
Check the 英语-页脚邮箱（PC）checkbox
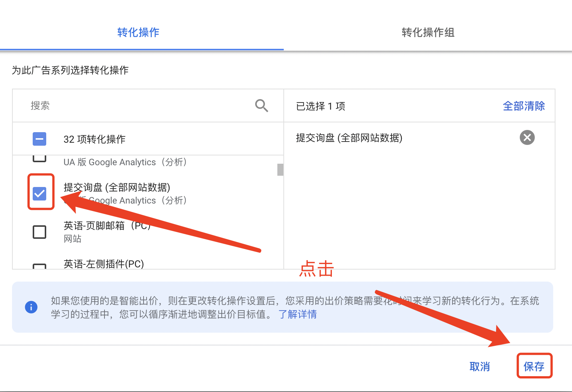tap(40, 232)
